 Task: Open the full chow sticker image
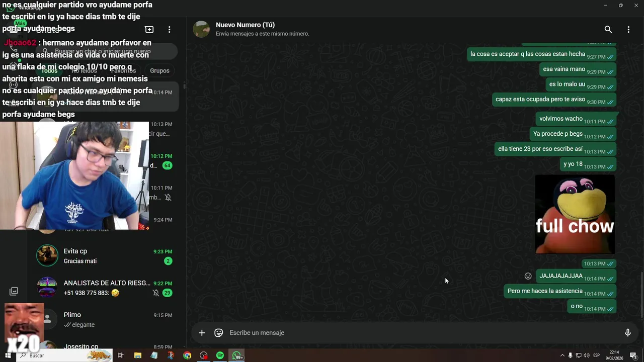point(575,214)
